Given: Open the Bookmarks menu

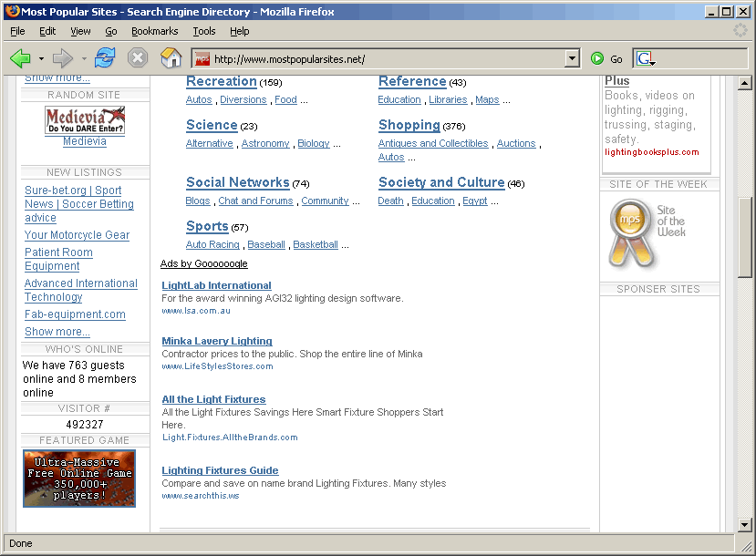Looking at the screenshot, I should coord(154,31).
